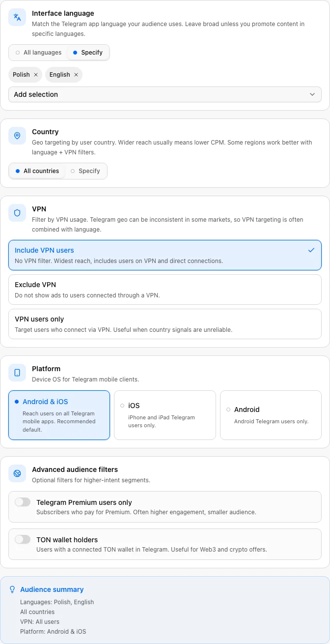This screenshot has width=330, height=644.
Task: Click the Country section heading
Action: (x=45, y=132)
